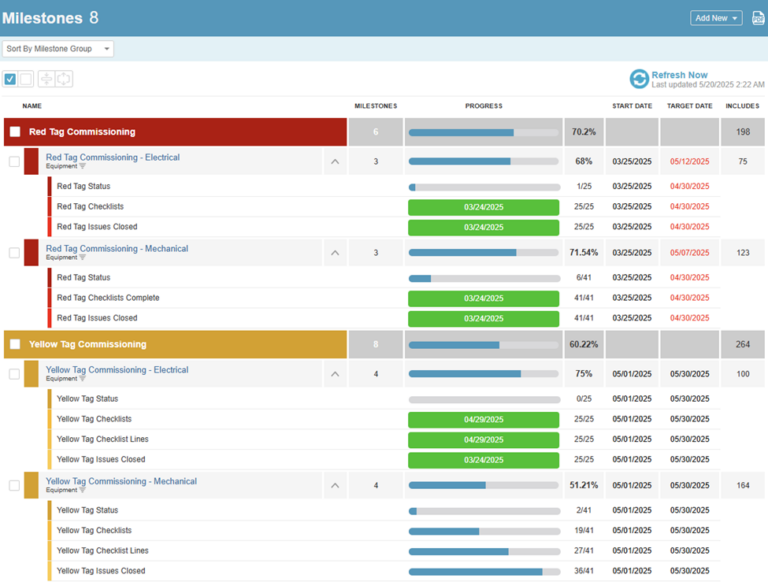768x582 pixels.
Task: Select the Red Tag Commissioning - Mechanical checkbox
Action: pyautogui.click(x=14, y=253)
